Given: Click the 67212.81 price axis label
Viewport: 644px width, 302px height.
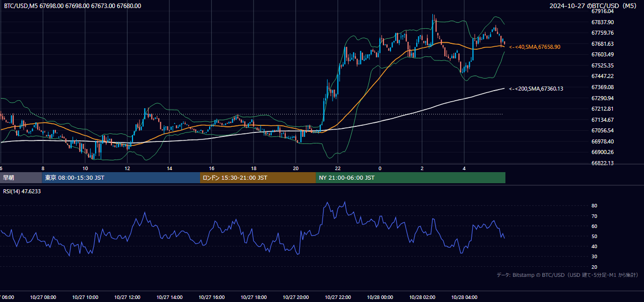Looking at the screenshot, I should pos(603,109).
